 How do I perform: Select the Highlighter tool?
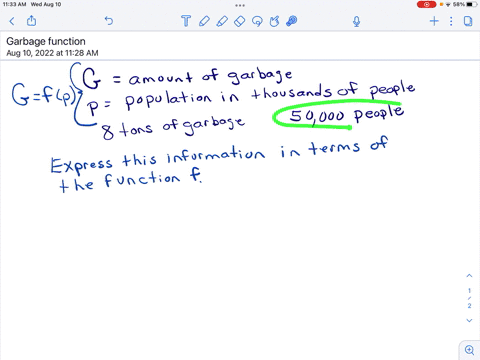point(222,21)
